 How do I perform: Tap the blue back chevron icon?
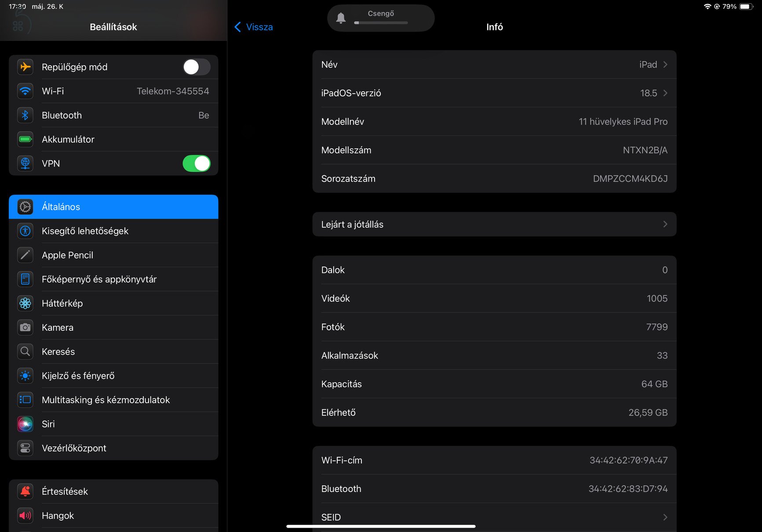[238, 27]
